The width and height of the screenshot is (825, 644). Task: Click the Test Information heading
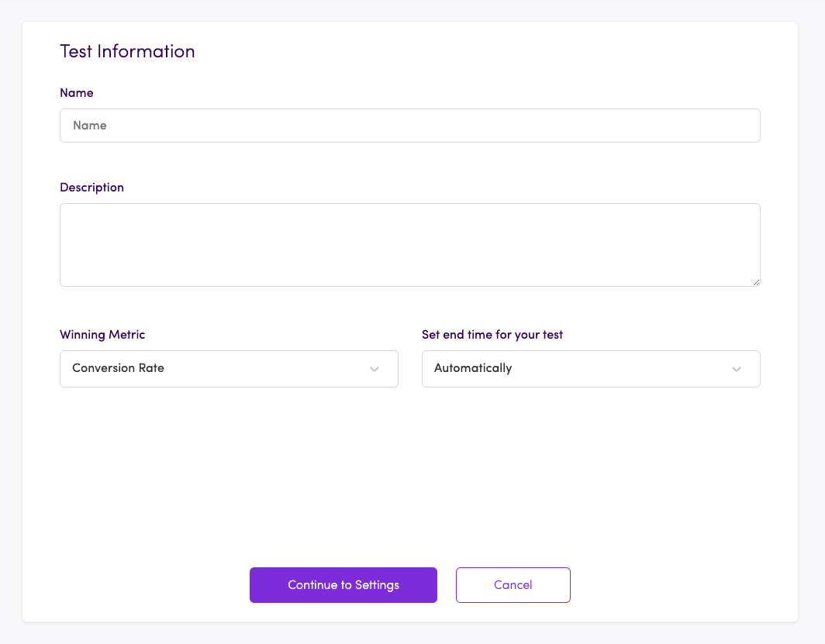point(127,52)
